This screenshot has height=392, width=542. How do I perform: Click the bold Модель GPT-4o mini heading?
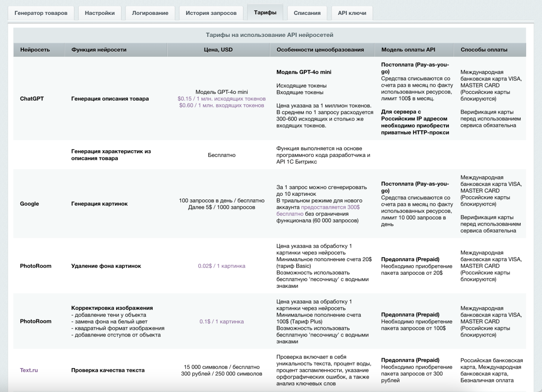(304, 72)
